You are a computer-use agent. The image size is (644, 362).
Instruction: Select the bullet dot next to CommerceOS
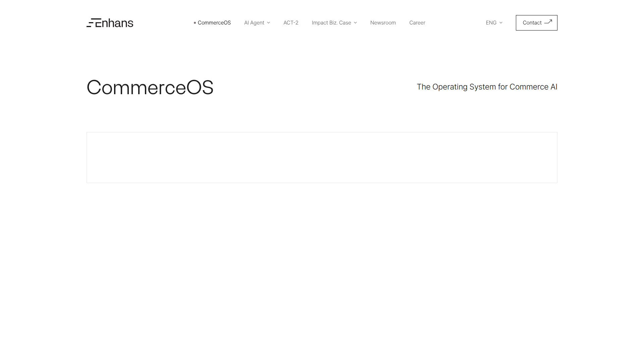195,23
